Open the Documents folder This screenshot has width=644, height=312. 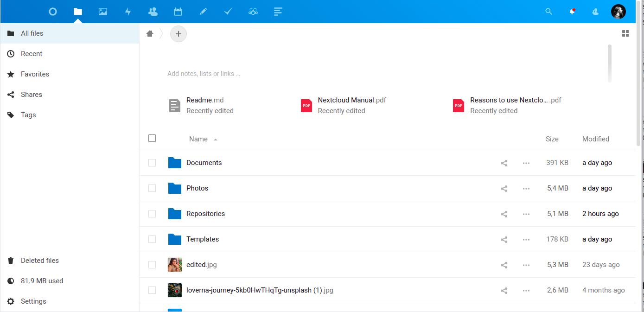tap(204, 163)
